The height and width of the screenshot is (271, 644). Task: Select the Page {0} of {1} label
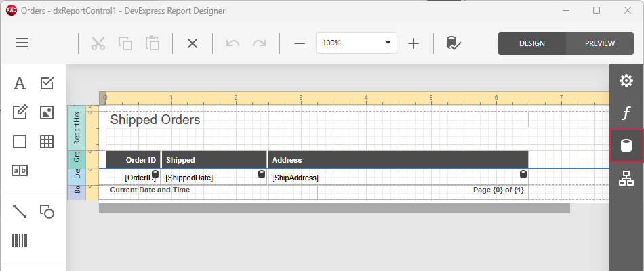click(x=423, y=192)
